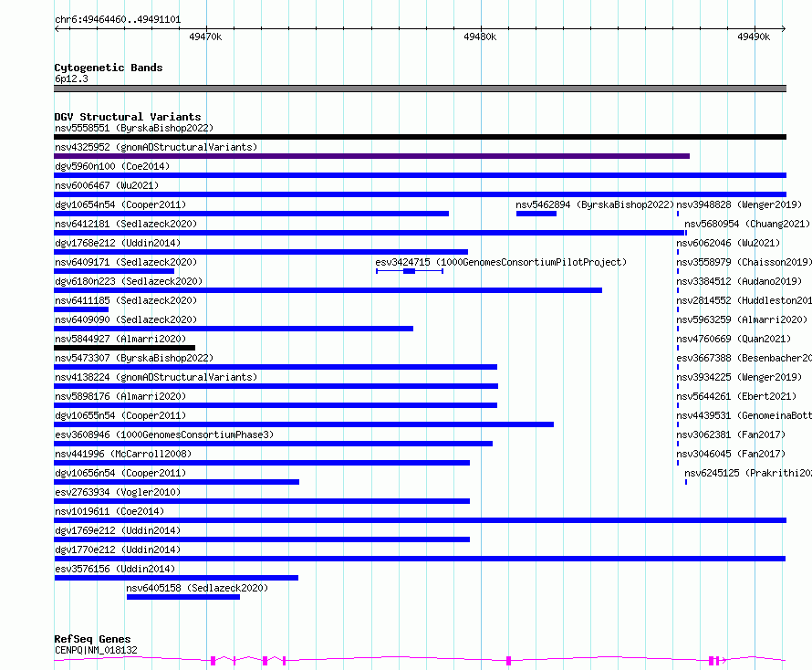This screenshot has width=812, height=670.
Task: Select the blue nsv6405158 variant bar
Action: coord(183,597)
